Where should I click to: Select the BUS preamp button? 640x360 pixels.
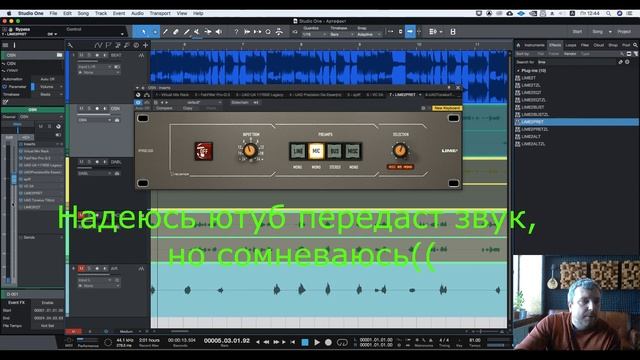[x=334, y=151]
